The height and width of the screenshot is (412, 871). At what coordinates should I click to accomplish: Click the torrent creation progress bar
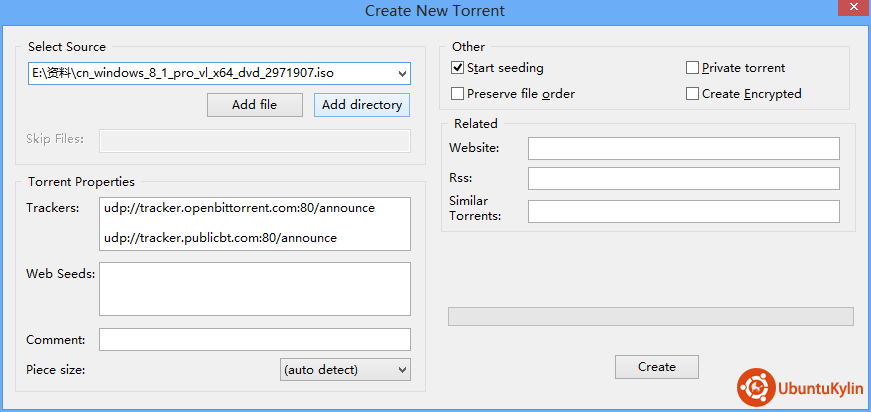[650, 316]
